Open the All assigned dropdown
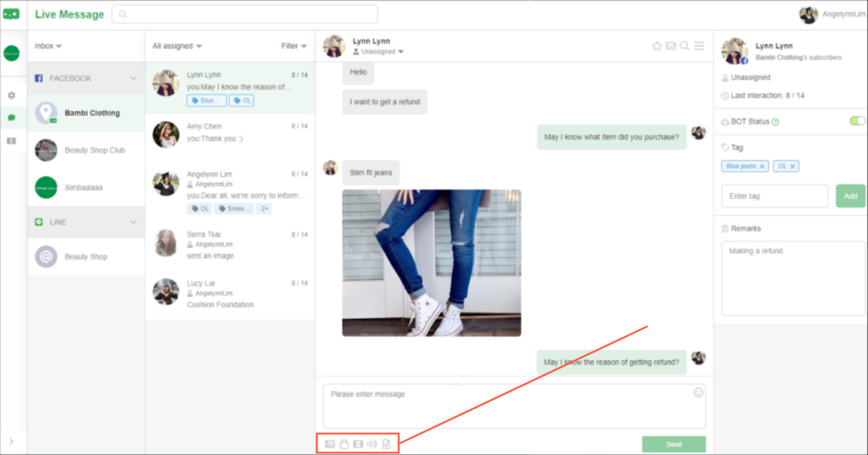Image resolution: width=868 pixels, height=455 pixels. pos(177,46)
